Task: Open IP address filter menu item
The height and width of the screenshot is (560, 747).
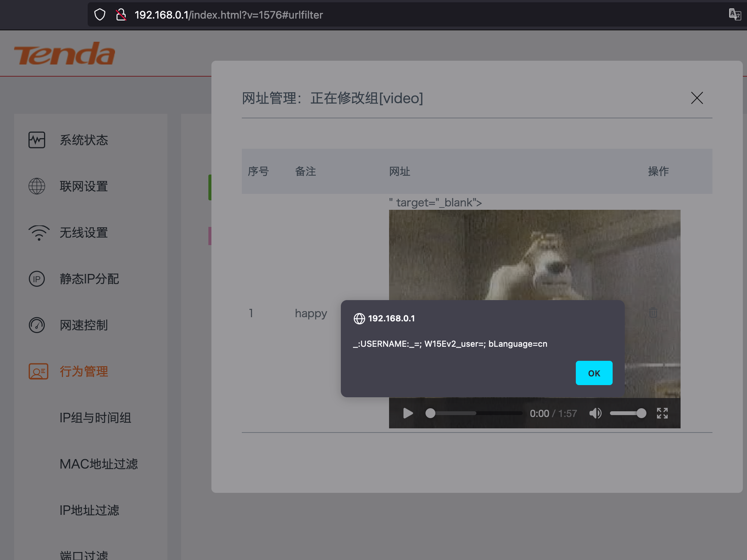Action: pyautogui.click(x=89, y=510)
